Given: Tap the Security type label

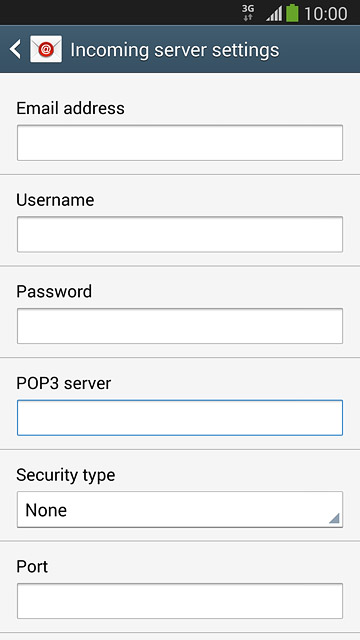Looking at the screenshot, I should point(66,476).
